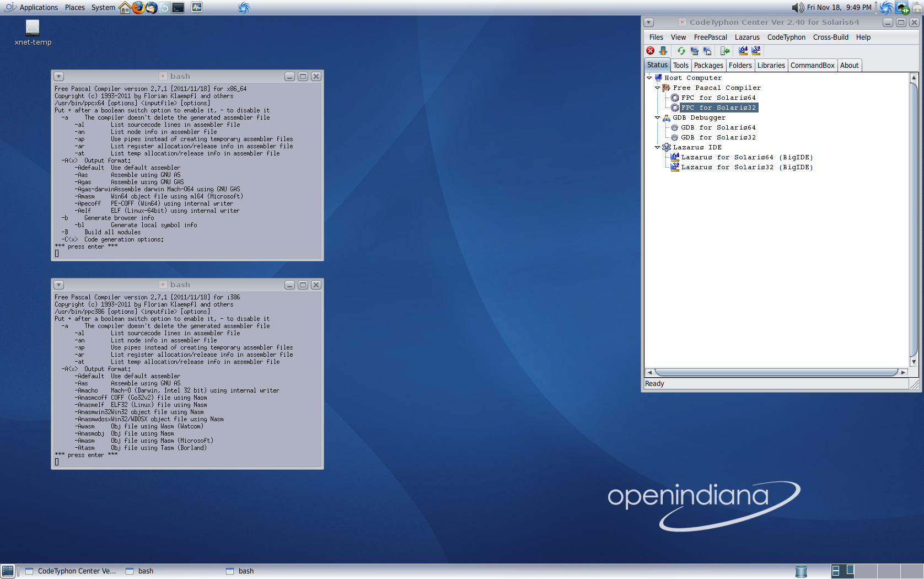Image resolution: width=924 pixels, height=579 pixels.
Task: Open the system monitor panel icon
Action: (x=197, y=7)
